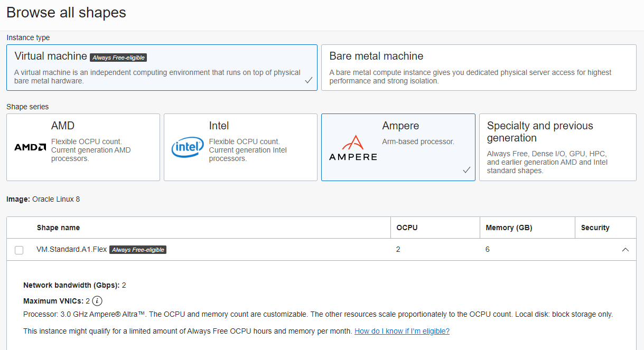644x350 pixels.
Task: Click the Security column header
Action: (595, 228)
